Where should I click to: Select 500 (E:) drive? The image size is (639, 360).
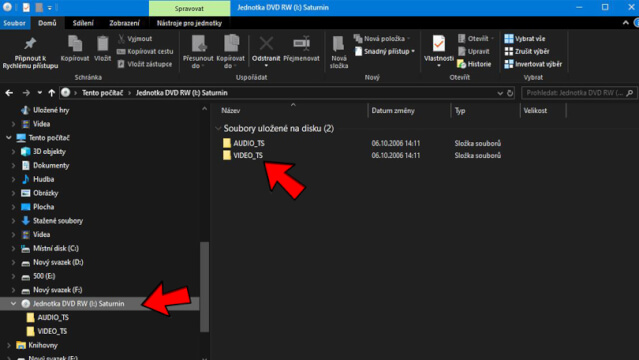[x=44, y=276]
